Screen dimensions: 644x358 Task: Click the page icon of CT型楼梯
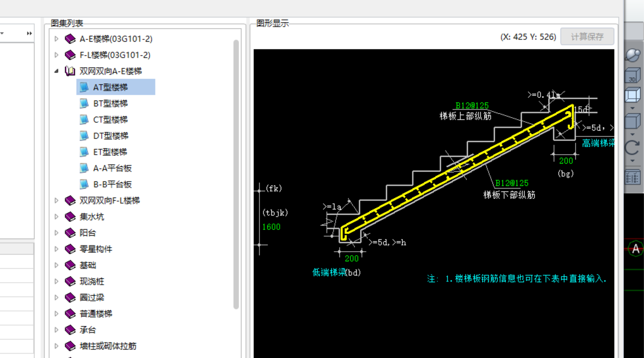pyautogui.click(x=84, y=120)
